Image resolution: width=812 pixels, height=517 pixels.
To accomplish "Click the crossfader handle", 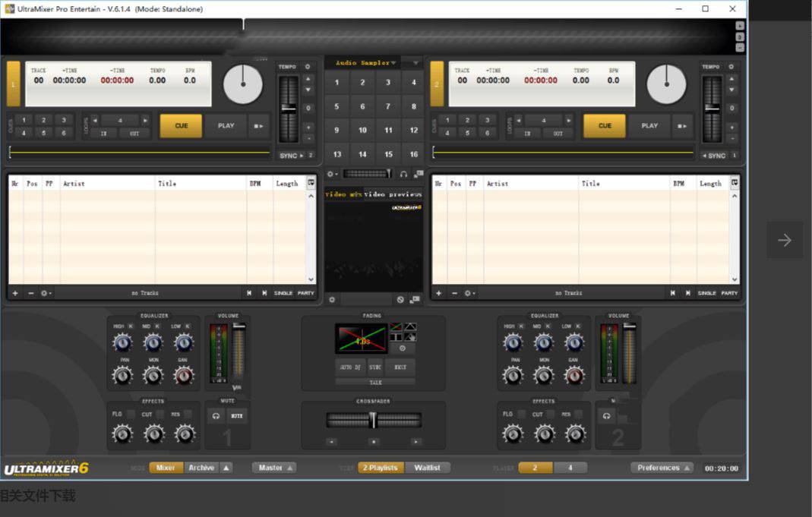I will [x=372, y=420].
